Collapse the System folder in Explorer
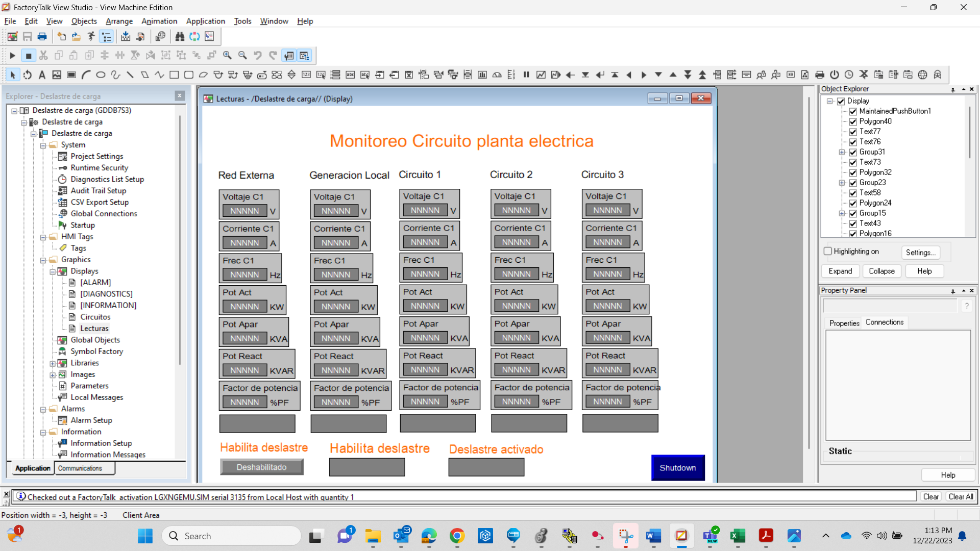 coord(43,145)
